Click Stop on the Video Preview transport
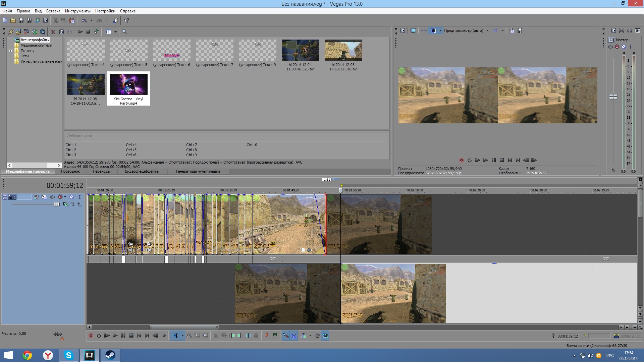The image size is (644, 362). pyautogui.click(x=502, y=160)
